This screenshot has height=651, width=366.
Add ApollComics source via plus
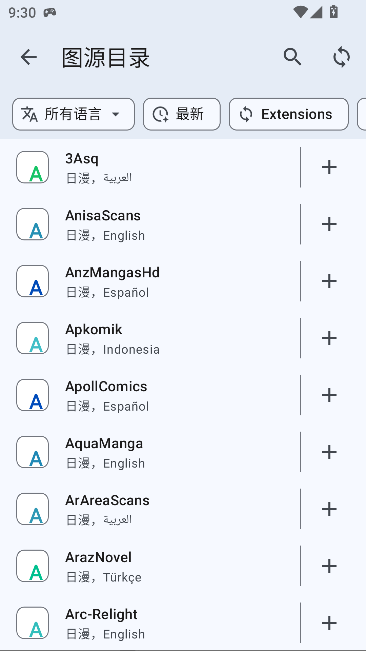pos(329,395)
